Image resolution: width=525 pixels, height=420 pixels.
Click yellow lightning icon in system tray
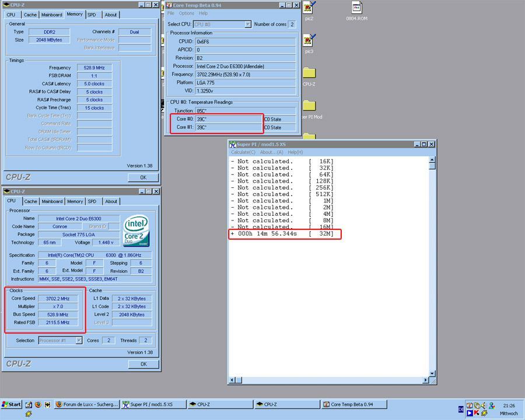(484, 413)
